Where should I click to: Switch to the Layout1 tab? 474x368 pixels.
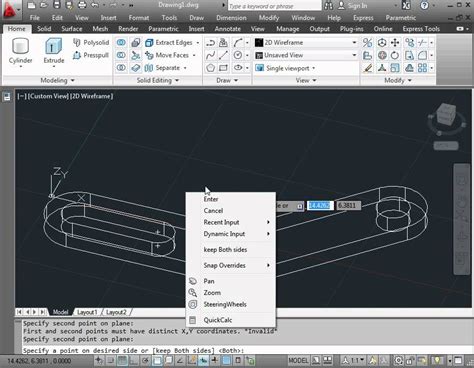87,312
